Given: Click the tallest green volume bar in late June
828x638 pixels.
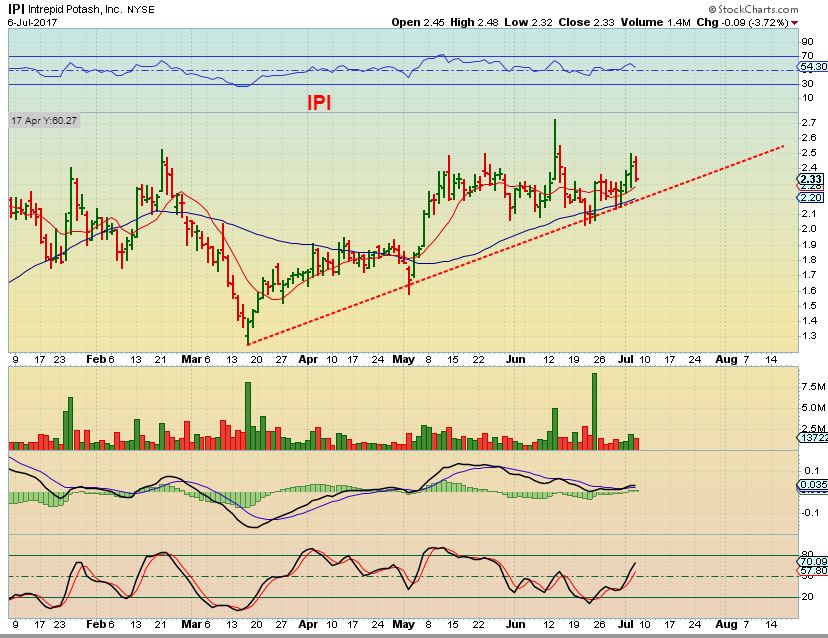Looking at the screenshot, I should coord(595,411).
